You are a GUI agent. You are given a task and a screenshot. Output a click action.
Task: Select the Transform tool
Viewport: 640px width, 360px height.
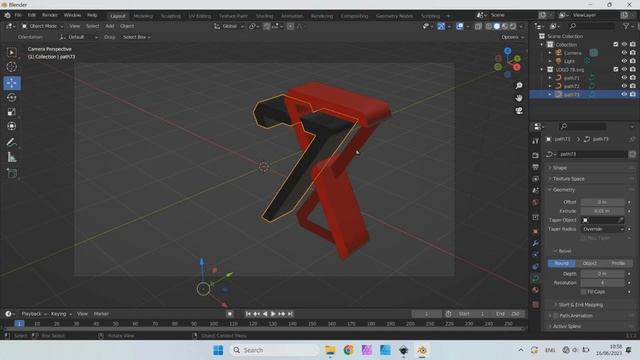(11, 126)
